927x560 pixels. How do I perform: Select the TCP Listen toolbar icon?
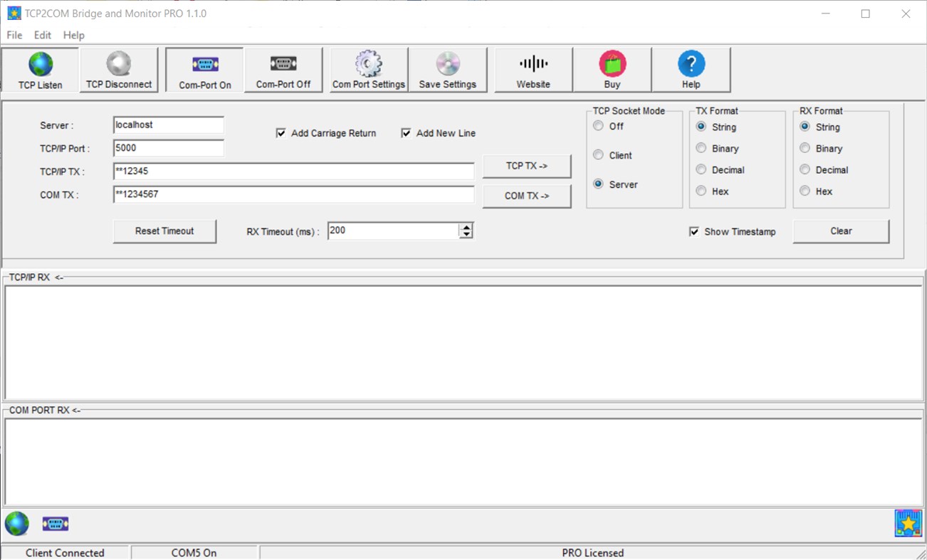click(x=39, y=69)
